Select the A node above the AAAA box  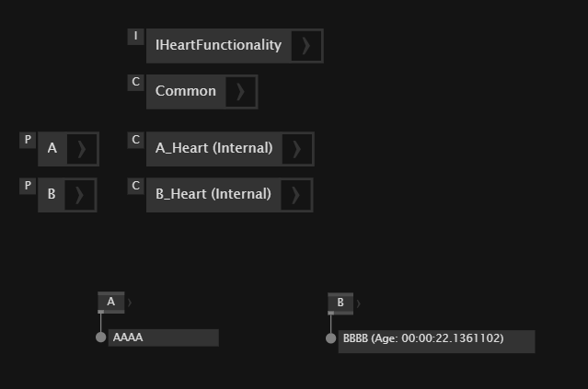point(110,302)
